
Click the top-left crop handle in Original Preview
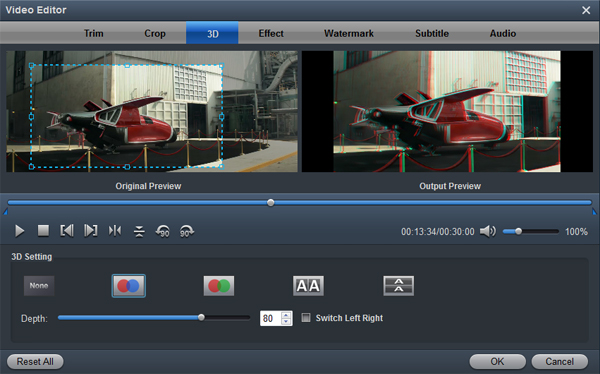[32, 66]
